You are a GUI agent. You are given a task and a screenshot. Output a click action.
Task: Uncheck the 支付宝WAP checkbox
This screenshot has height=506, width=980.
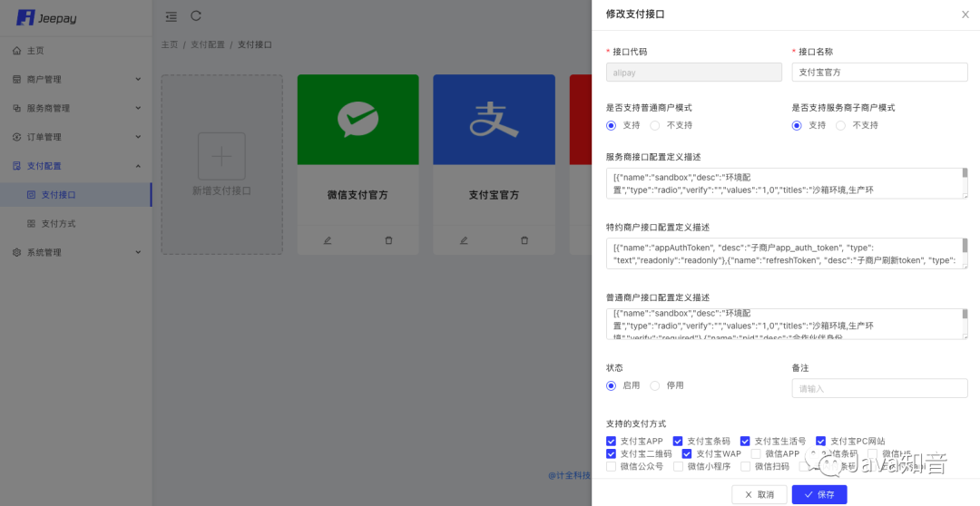[687, 453]
